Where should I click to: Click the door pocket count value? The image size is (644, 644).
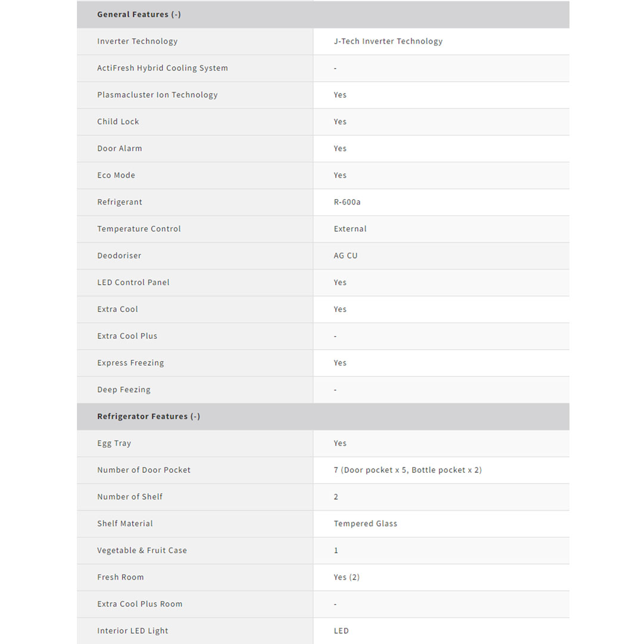[x=407, y=470]
